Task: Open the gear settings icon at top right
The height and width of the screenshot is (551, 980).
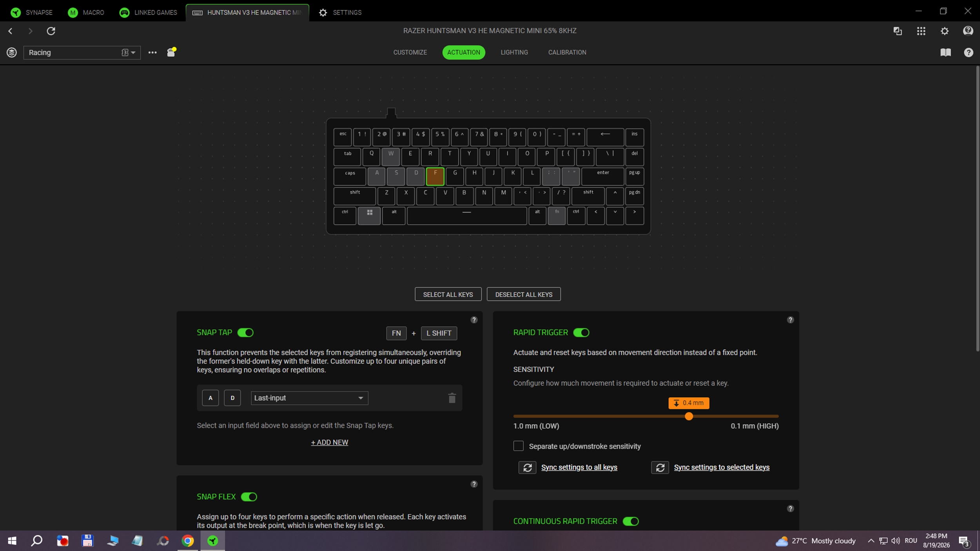Action: [x=944, y=31]
